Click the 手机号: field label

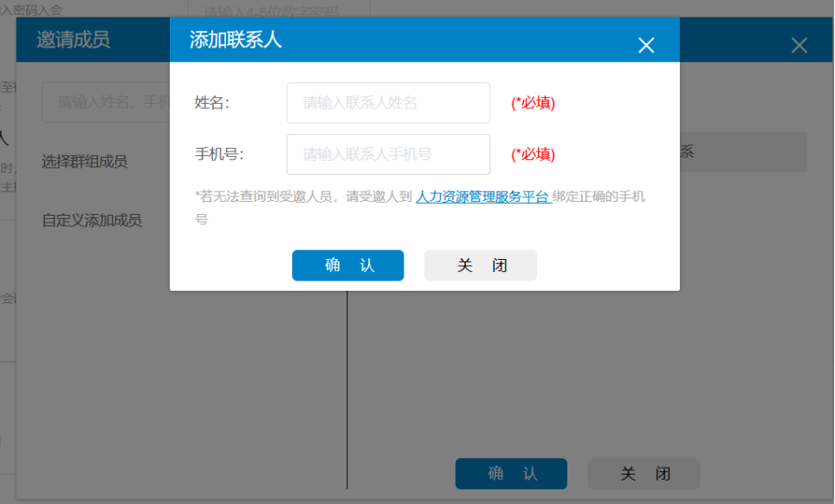pyautogui.click(x=219, y=155)
